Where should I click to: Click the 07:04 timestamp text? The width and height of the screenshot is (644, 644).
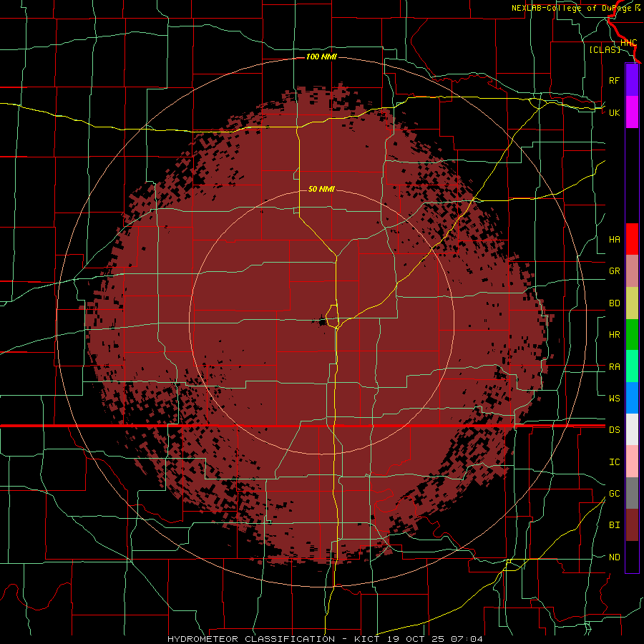[467, 639]
